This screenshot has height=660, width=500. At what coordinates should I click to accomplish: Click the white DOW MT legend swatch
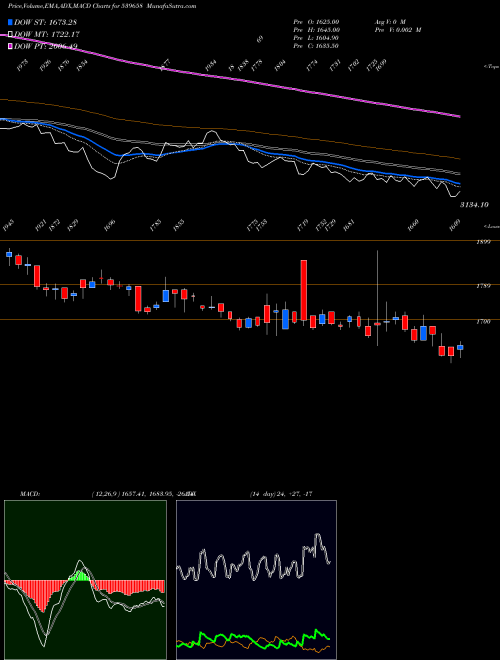11,34
